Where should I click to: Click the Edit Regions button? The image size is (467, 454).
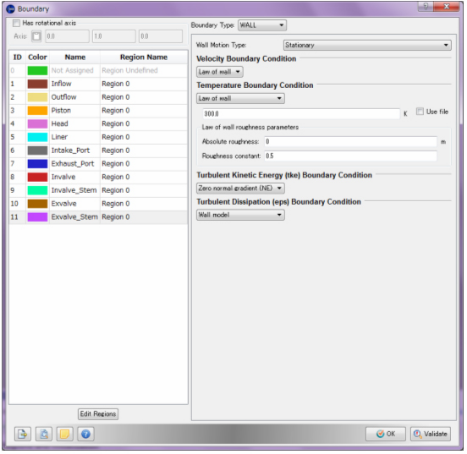click(98, 414)
